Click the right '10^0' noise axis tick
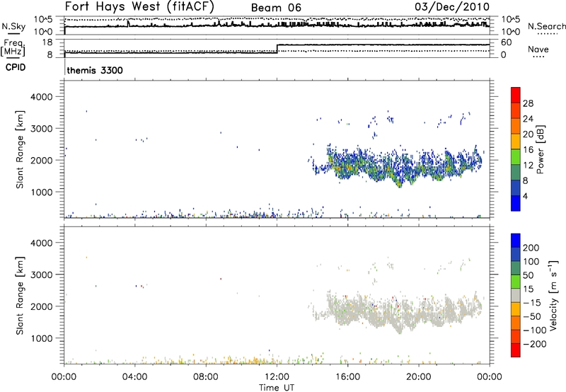Viewport: 566px width, 392px height. point(511,32)
